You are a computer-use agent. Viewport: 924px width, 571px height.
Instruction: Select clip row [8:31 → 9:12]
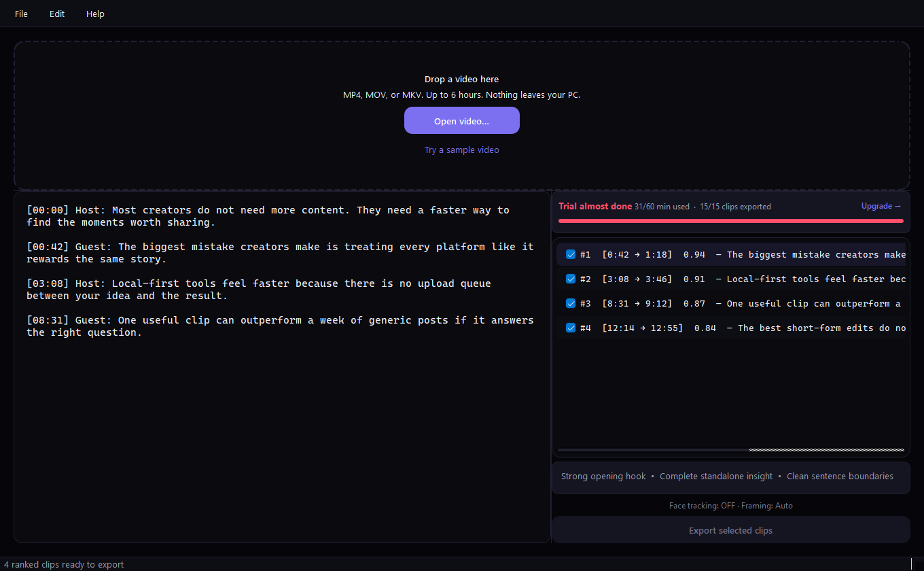[x=731, y=303]
